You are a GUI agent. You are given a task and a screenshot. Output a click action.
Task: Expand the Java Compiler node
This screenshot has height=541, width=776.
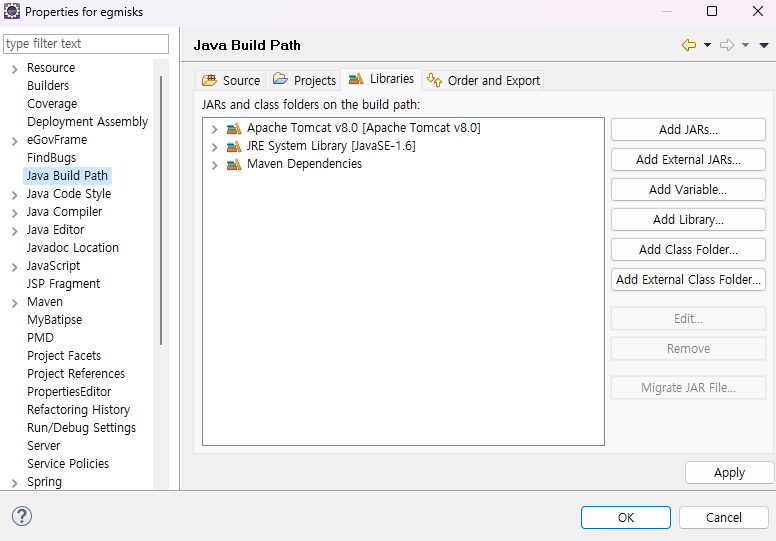click(14, 213)
